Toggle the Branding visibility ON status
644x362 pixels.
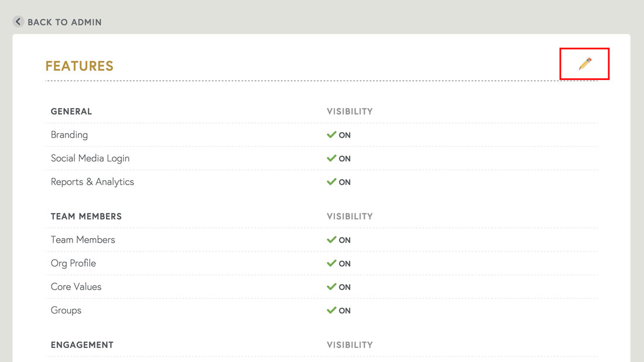(344, 135)
